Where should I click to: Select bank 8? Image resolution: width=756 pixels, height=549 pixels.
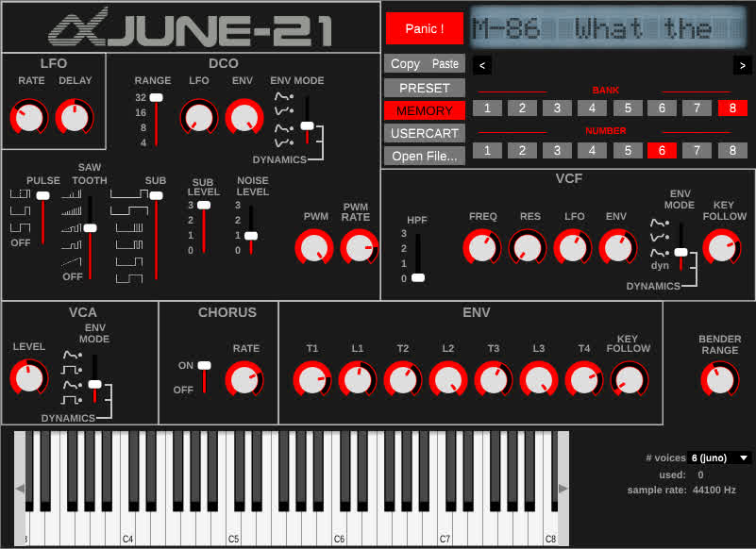pos(732,108)
